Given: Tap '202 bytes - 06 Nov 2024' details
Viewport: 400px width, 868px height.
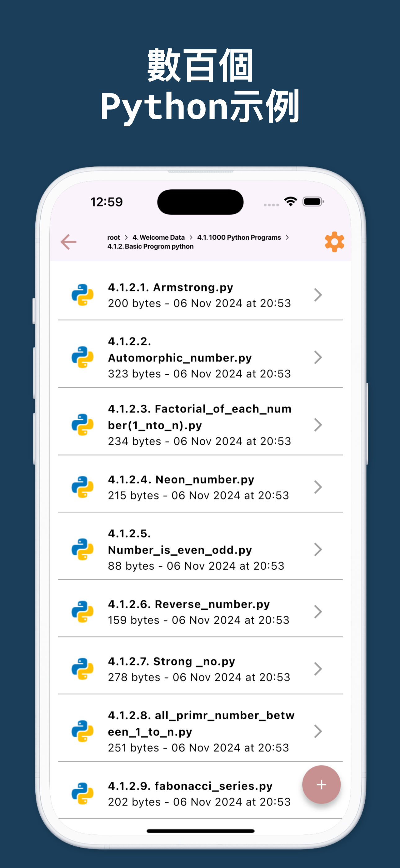Looking at the screenshot, I should coord(199,802).
